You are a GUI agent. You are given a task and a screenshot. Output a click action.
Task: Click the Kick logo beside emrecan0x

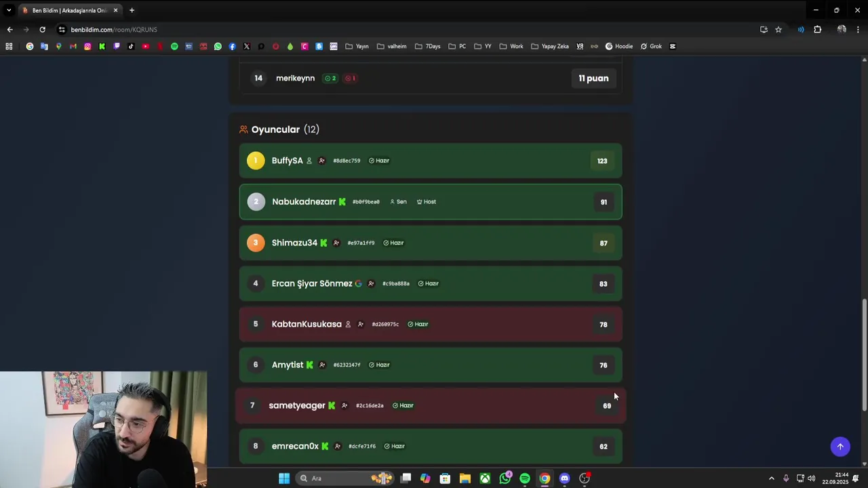coord(325,446)
